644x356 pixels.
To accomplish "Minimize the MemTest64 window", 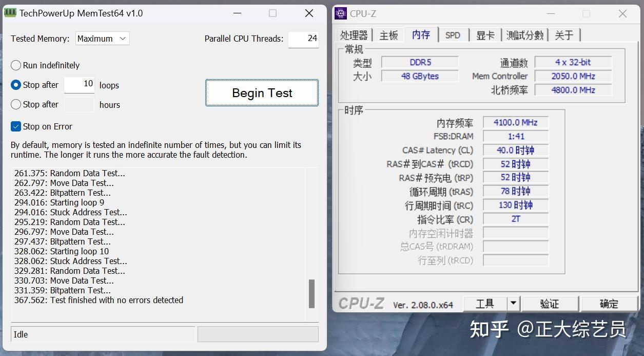I will [x=237, y=13].
